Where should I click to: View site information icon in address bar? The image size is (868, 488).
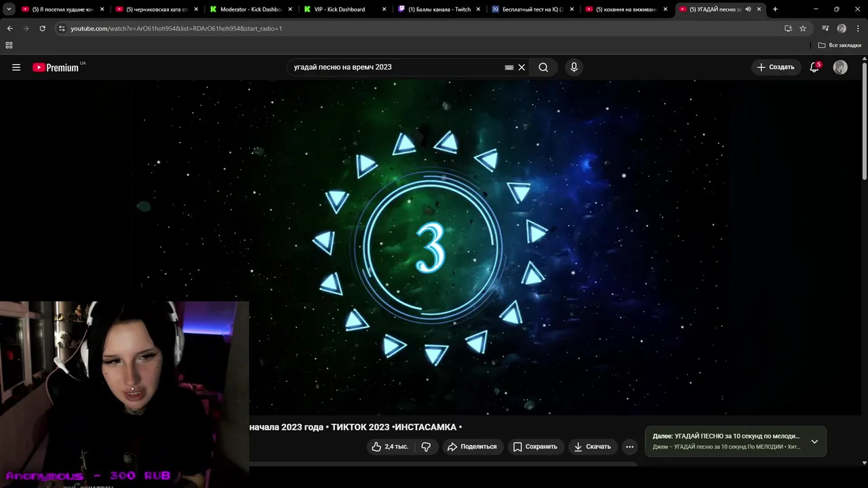click(x=62, y=28)
